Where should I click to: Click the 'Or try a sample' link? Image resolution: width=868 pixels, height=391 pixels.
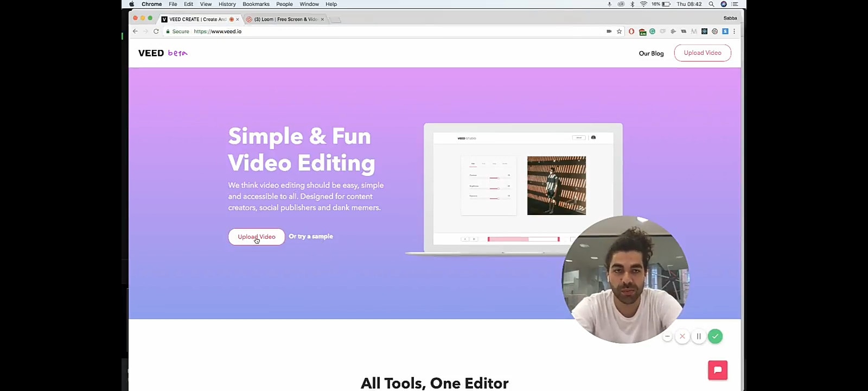(311, 236)
